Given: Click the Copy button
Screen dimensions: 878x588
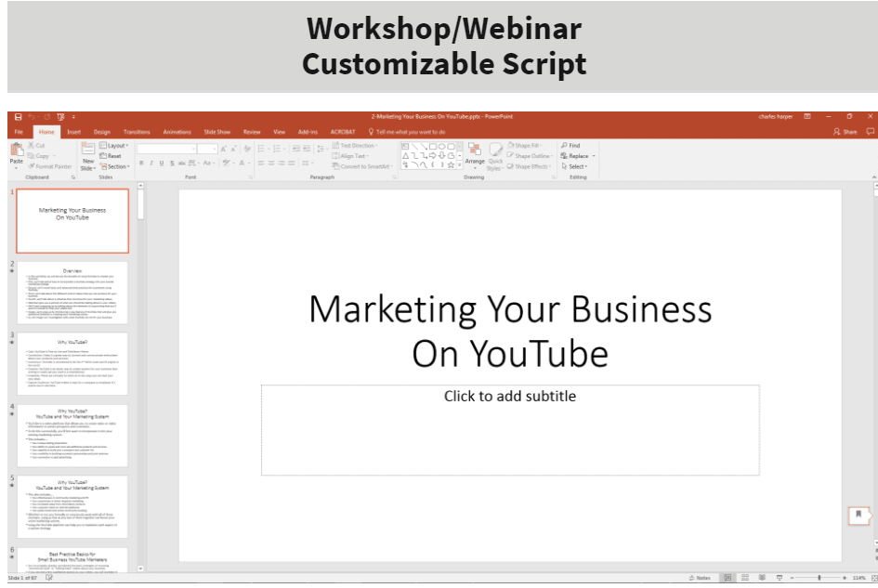Looking at the screenshot, I should click(41, 156).
